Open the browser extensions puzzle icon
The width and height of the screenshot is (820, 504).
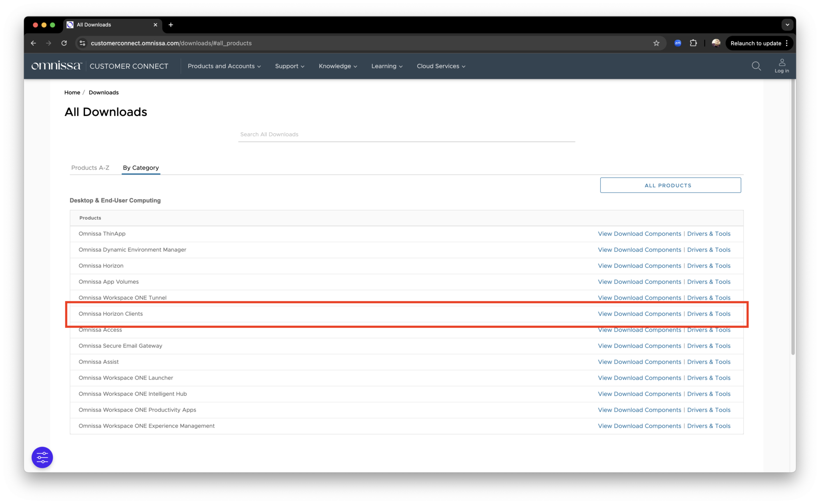tap(693, 43)
